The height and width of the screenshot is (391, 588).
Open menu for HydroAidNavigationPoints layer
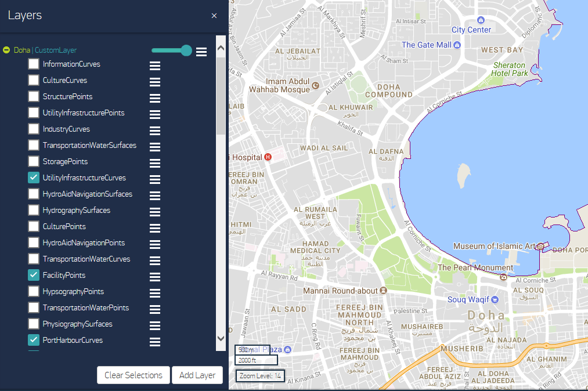pyautogui.click(x=155, y=244)
